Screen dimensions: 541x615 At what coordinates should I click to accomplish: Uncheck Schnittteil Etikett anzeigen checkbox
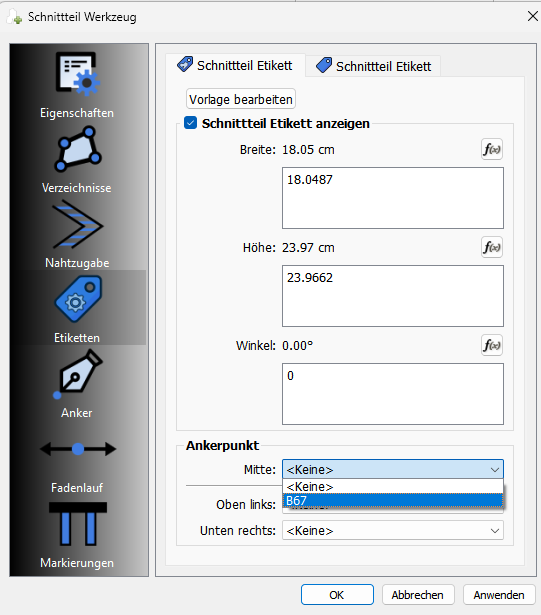pyautogui.click(x=191, y=123)
